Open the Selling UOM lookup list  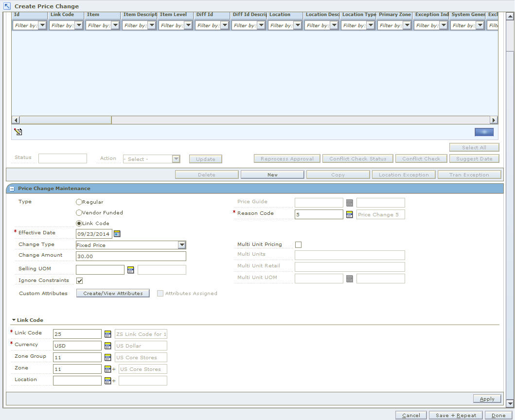click(x=130, y=270)
